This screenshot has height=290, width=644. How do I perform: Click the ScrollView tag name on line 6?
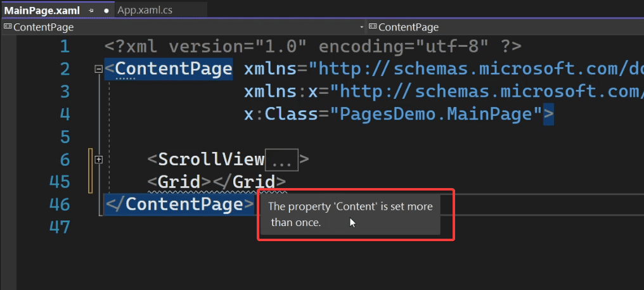coord(211,160)
